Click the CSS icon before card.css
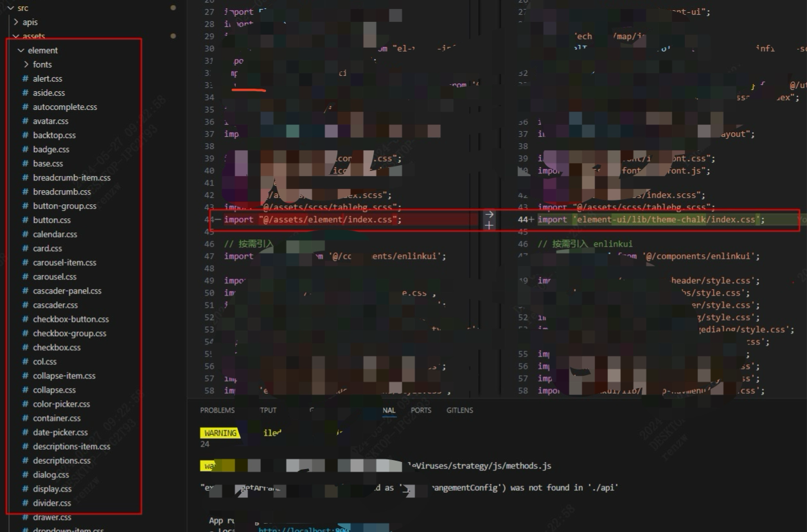Image resolution: width=807 pixels, height=532 pixels. [x=26, y=249]
